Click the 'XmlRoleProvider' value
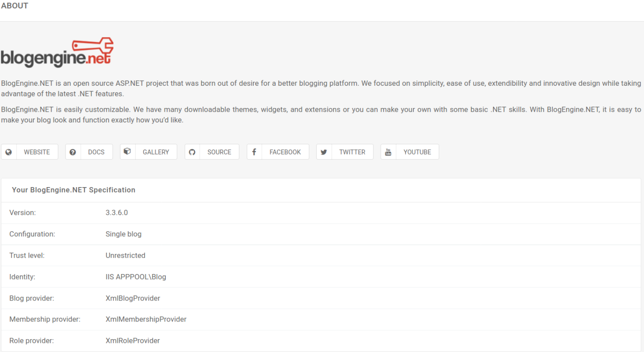Image resolution: width=644 pixels, height=352 pixels. coord(133,341)
